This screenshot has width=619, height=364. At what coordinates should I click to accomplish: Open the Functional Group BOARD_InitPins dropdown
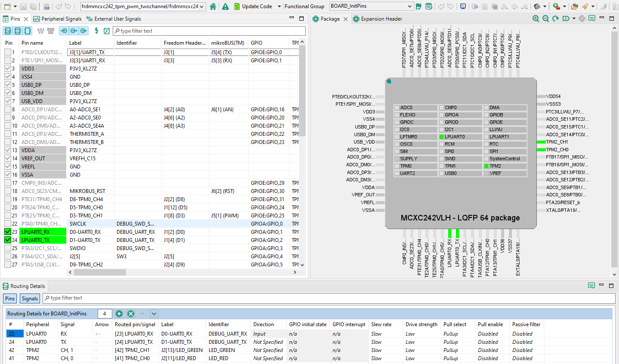(409, 6)
